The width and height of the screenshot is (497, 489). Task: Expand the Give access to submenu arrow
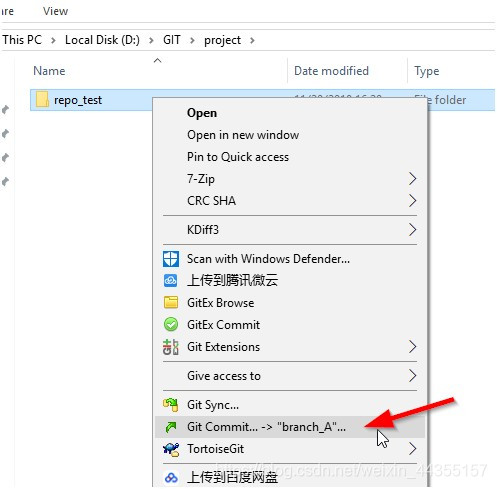click(413, 376)
